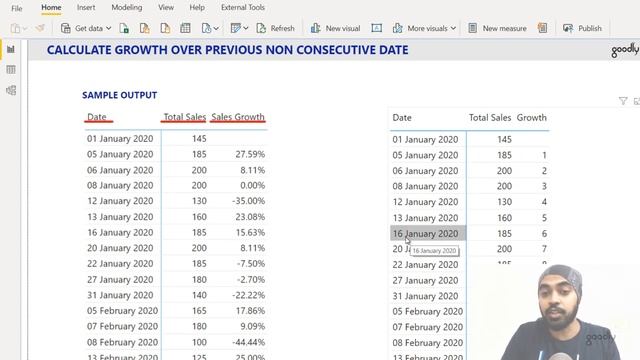Click the Enter data table icon

185,28
